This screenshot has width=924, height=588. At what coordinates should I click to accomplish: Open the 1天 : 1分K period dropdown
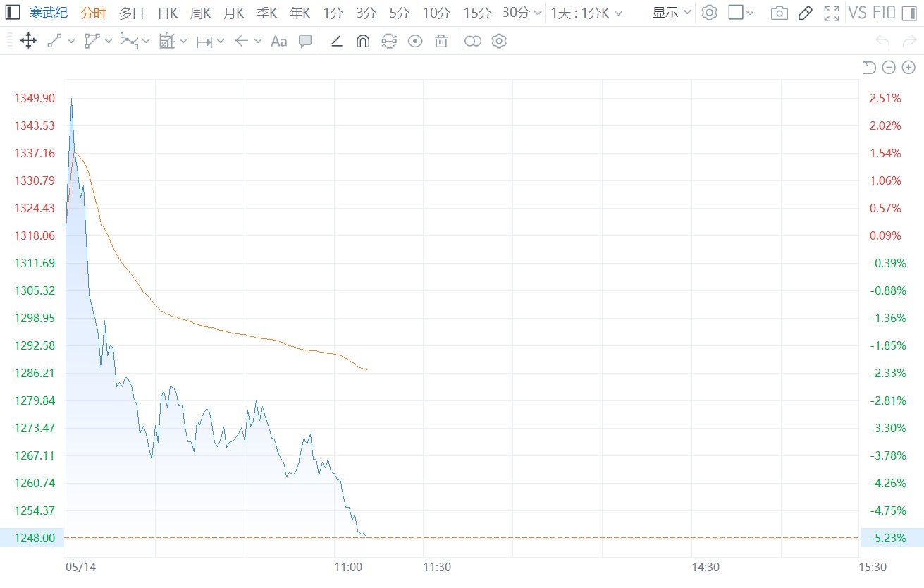(x=586, y=13)
